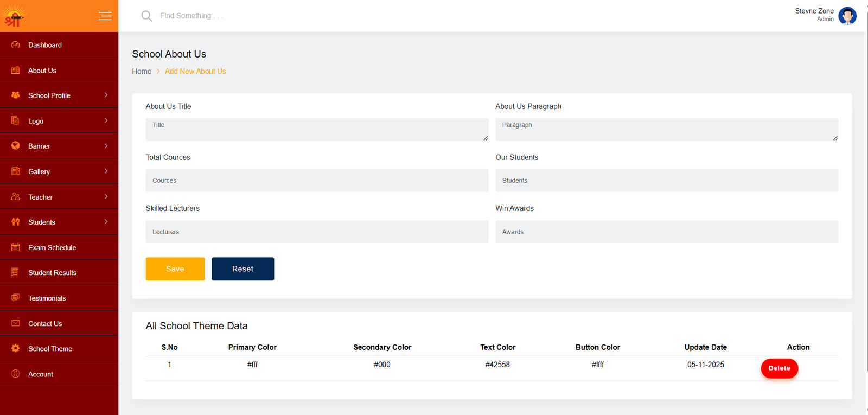Open the Exam Schedule menu item
The height and width of the screenshot is (415, 868).
click(x=59, y=247)
